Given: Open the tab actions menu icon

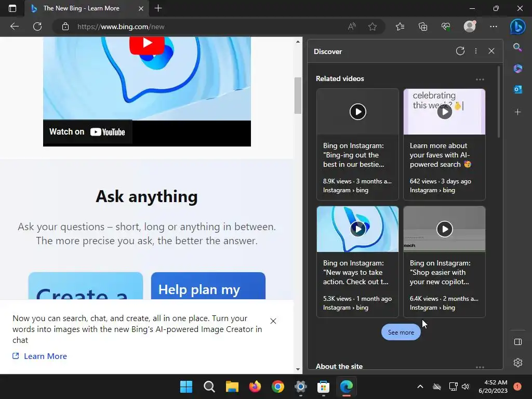Looking at the screenshot, I should point(12,8).
